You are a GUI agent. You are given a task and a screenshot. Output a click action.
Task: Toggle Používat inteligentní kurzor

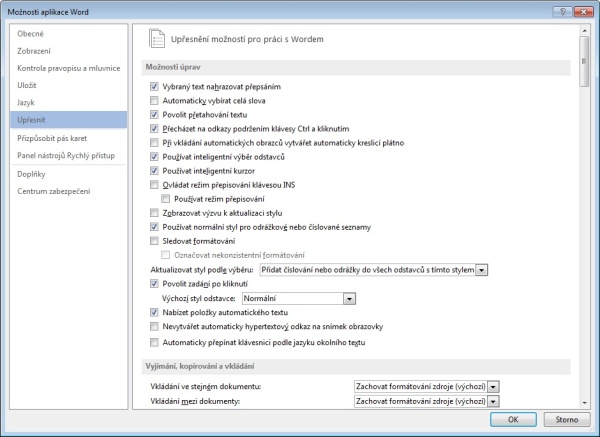[154, 171]
